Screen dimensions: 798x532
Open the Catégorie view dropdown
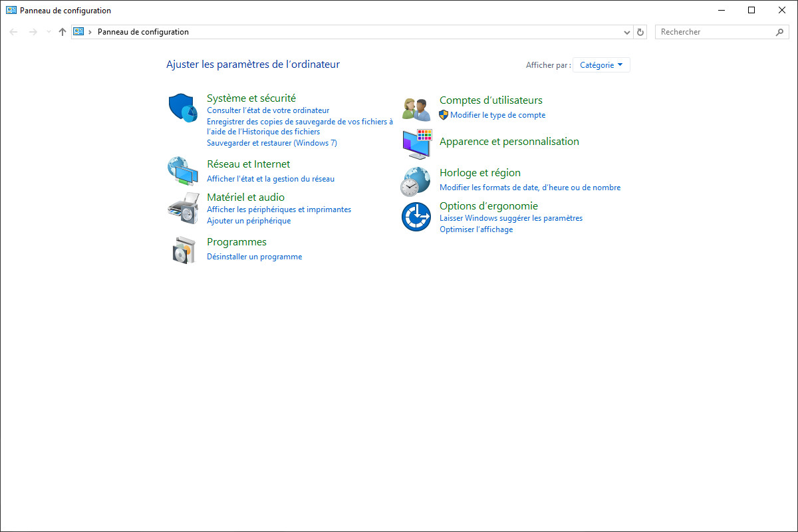601,65
